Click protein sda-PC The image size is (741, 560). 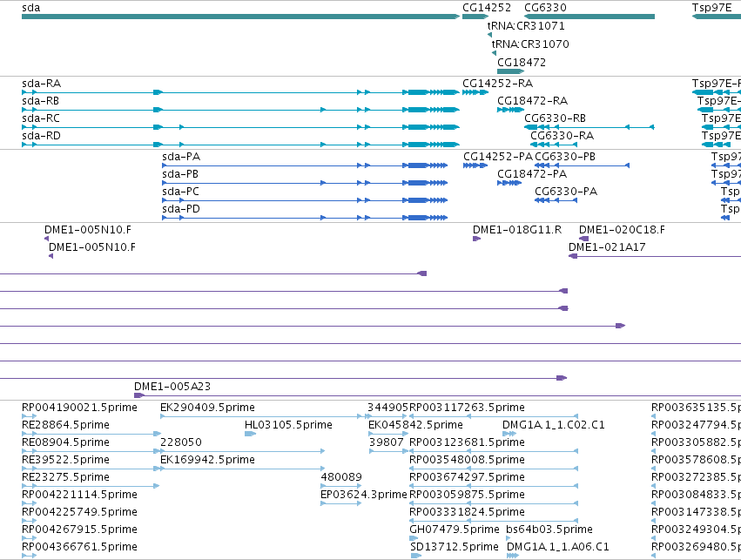(305, 200)
